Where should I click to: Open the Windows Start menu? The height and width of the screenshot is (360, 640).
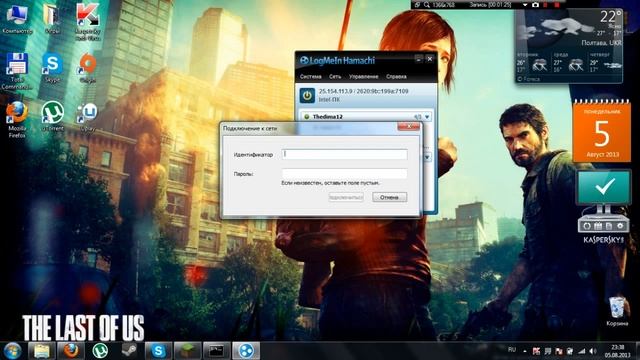click(12, 351)
